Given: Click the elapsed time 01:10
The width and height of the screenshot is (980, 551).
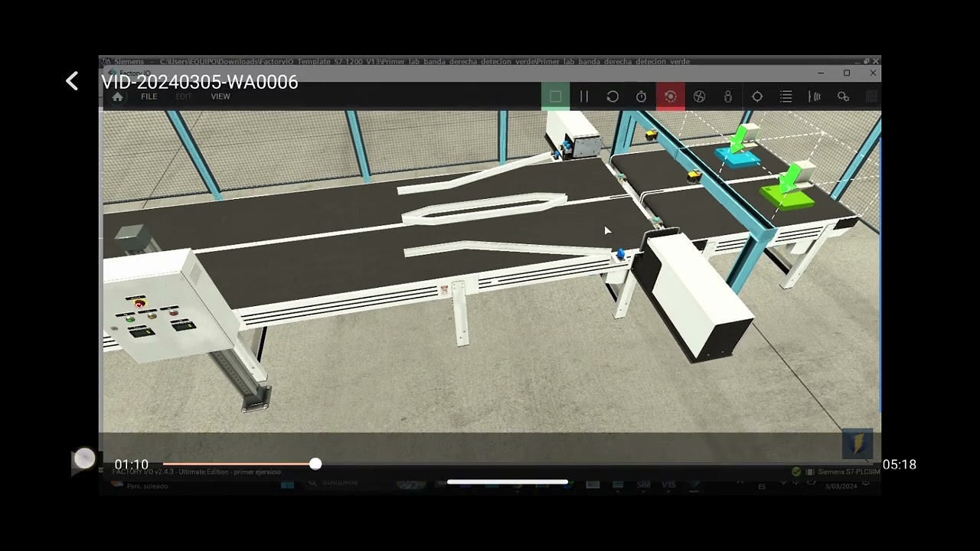Looking at the screenshot, I should (x=132, y=465).
